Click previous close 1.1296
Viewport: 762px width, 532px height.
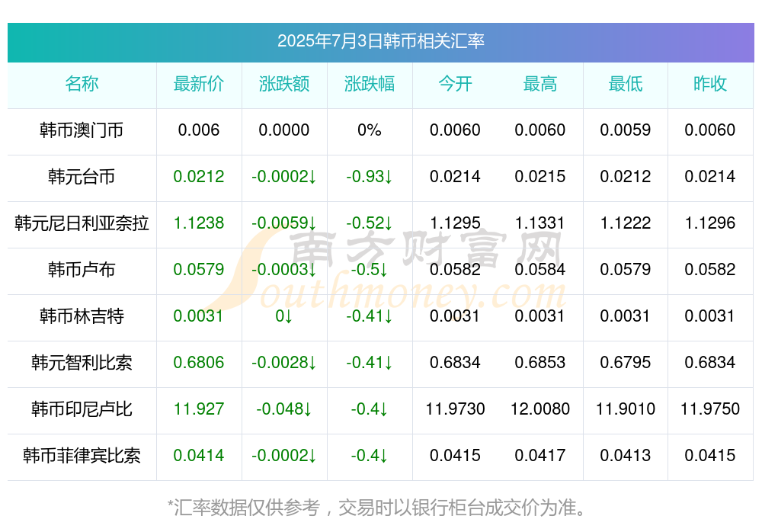click(710, 223)
